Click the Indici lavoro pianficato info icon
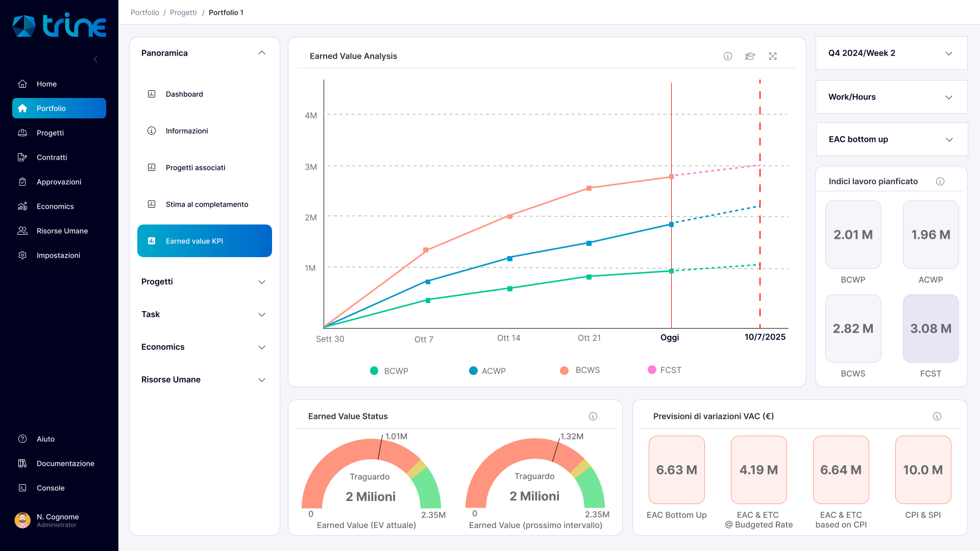Screen dimensions: 980x551 point(940,182)
